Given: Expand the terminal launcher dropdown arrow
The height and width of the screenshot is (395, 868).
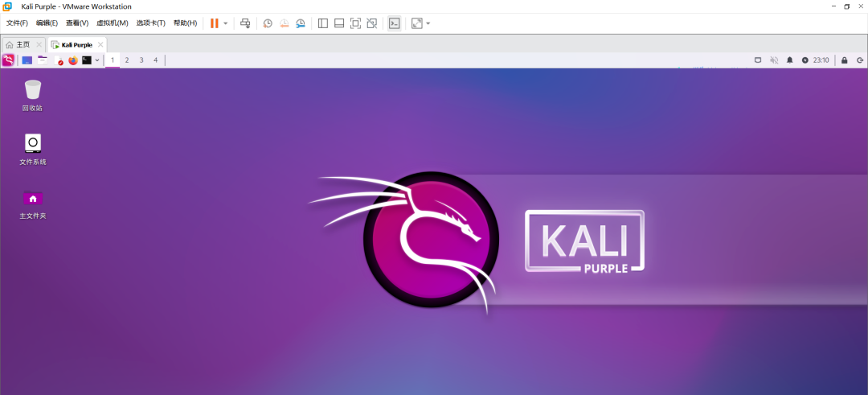Looking at the screenshot, I should [97, 60].
